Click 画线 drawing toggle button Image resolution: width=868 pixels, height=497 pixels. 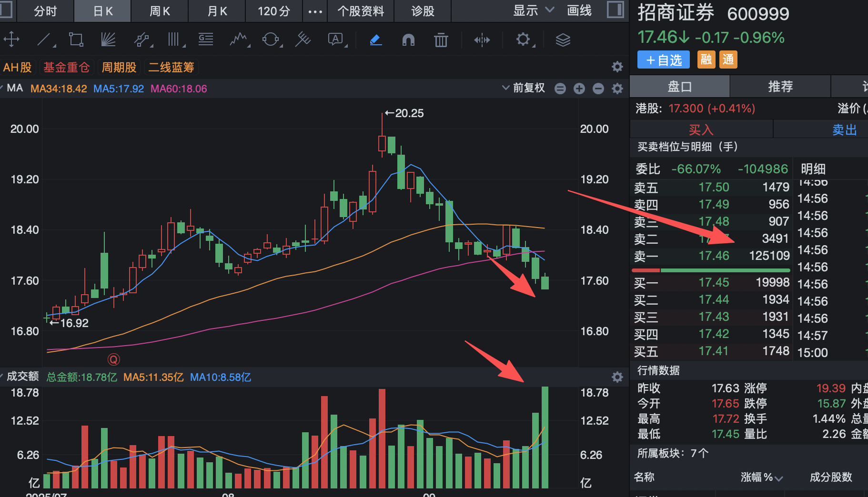(579, 10)
